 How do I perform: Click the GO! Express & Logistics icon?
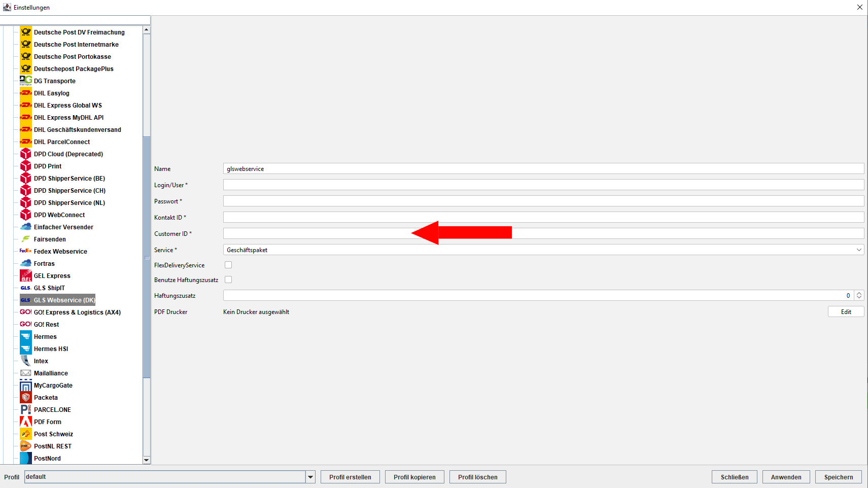26,312
